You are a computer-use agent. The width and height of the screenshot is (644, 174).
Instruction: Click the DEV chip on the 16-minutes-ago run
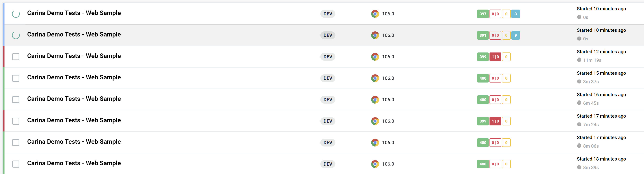pos(328,100)
